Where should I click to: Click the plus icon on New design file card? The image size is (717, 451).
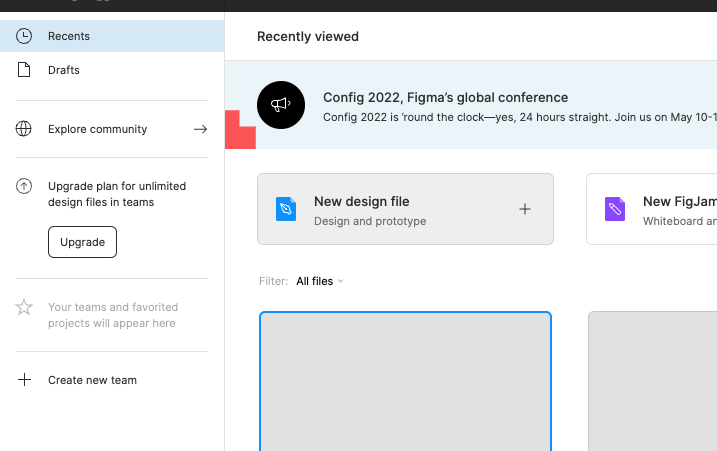[525, 209]
